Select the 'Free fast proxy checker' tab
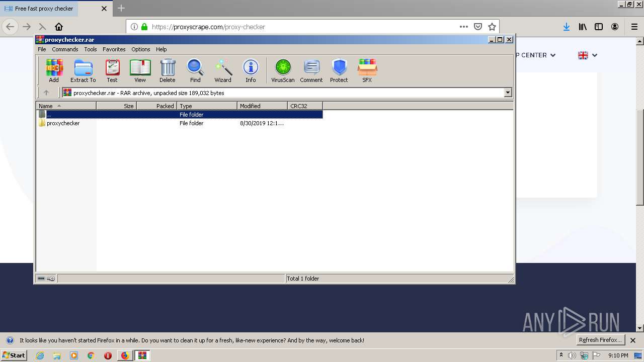644x362 pixels. 55,9
